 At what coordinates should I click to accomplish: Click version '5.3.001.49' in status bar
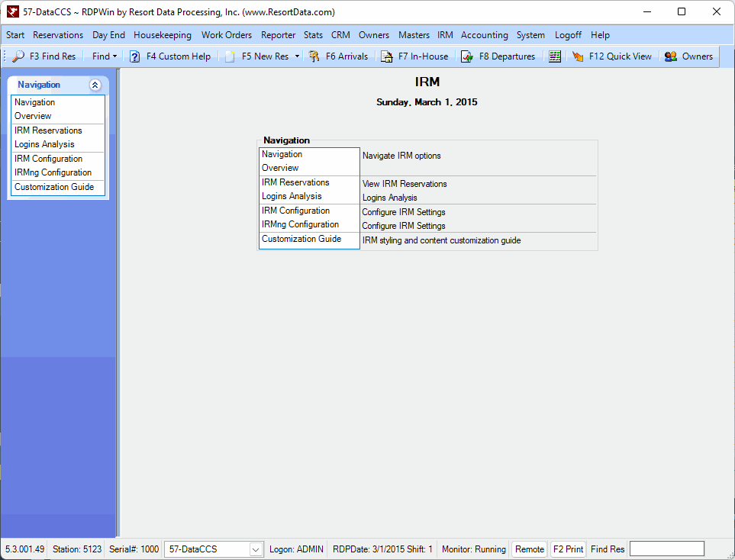click(x=25, y=549)
